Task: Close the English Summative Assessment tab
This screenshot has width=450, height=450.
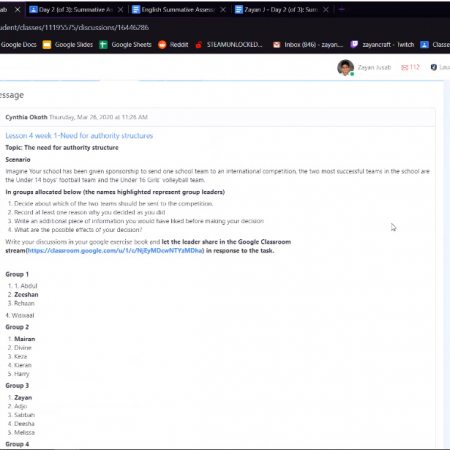Action: pyautogui.click(x=223, y=10)
